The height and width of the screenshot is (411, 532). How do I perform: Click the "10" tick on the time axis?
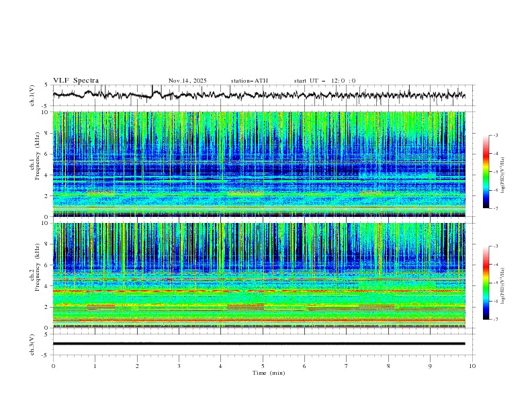click(x=472, y=366)
